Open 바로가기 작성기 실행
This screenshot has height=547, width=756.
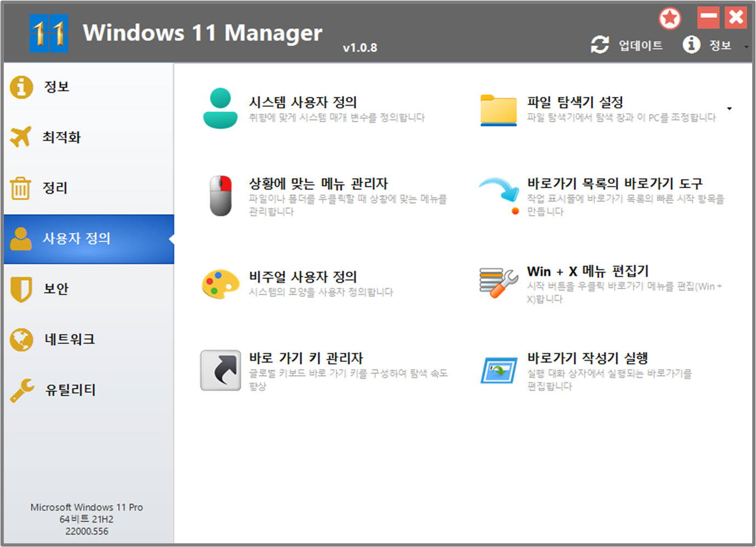[x=588, y=358]
